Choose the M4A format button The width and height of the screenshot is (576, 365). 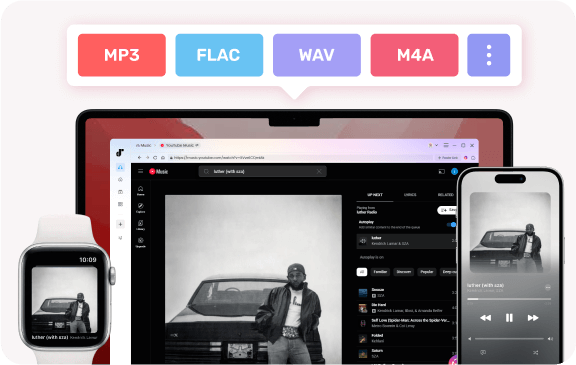click(414, 55)
